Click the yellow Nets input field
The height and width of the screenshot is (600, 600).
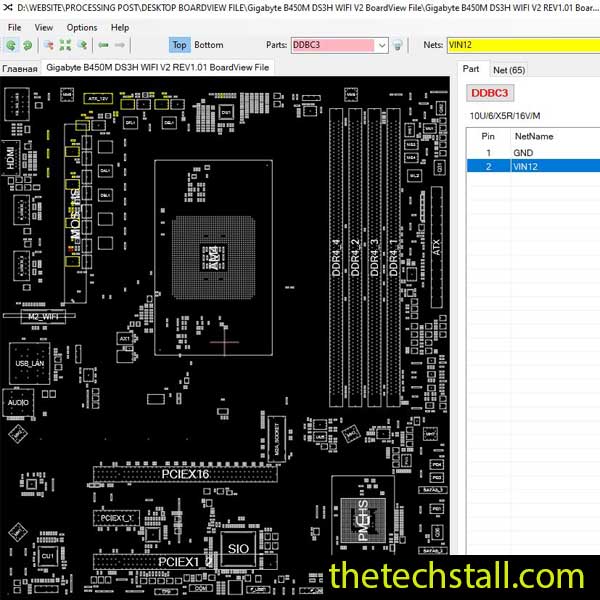[520, 45]
